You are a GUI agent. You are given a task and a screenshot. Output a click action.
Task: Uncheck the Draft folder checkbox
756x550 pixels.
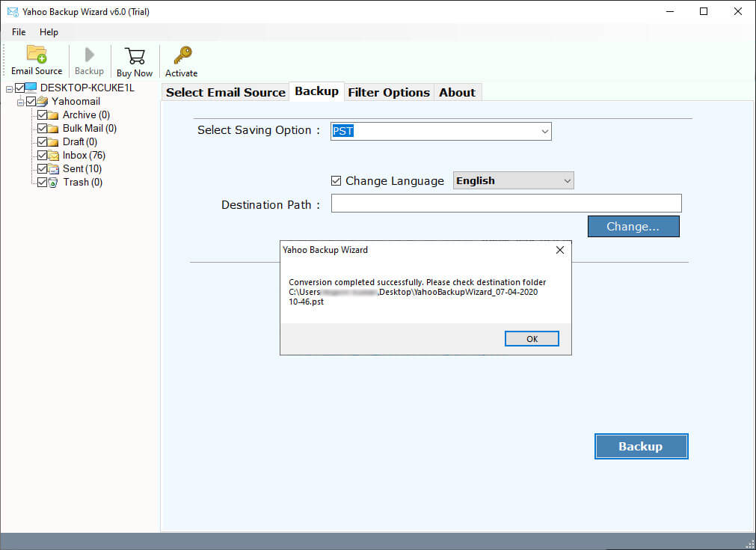click(x=42, y=142)
